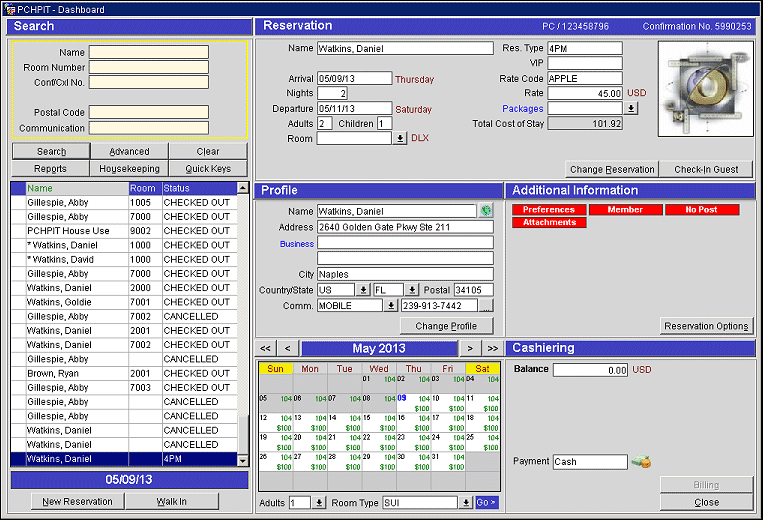Open Reservation Options
This screenshot has width=763, height=520.
pos(708,326)
